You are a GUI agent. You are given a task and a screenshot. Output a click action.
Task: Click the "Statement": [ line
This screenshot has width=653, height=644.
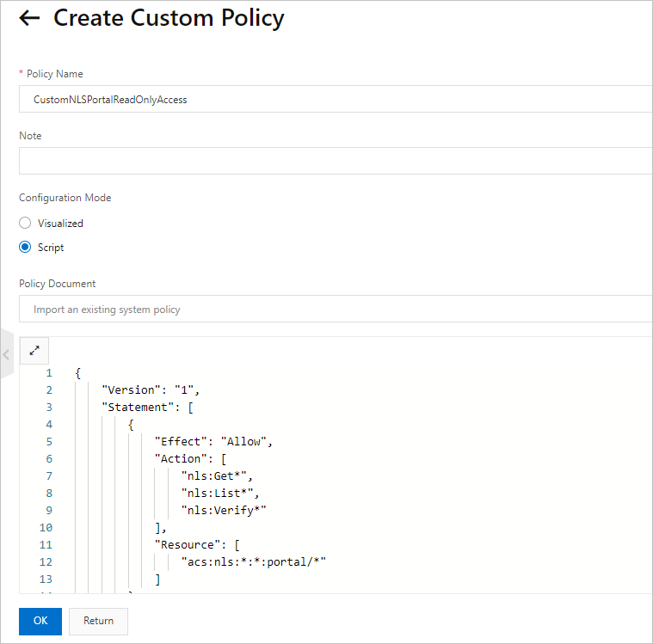pyautogui.click(x=147, y=408)
